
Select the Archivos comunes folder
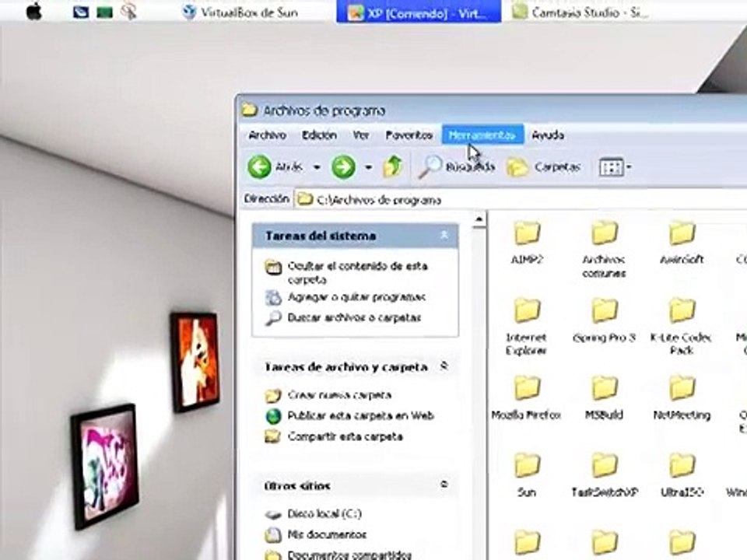click(x=604, y=249)
